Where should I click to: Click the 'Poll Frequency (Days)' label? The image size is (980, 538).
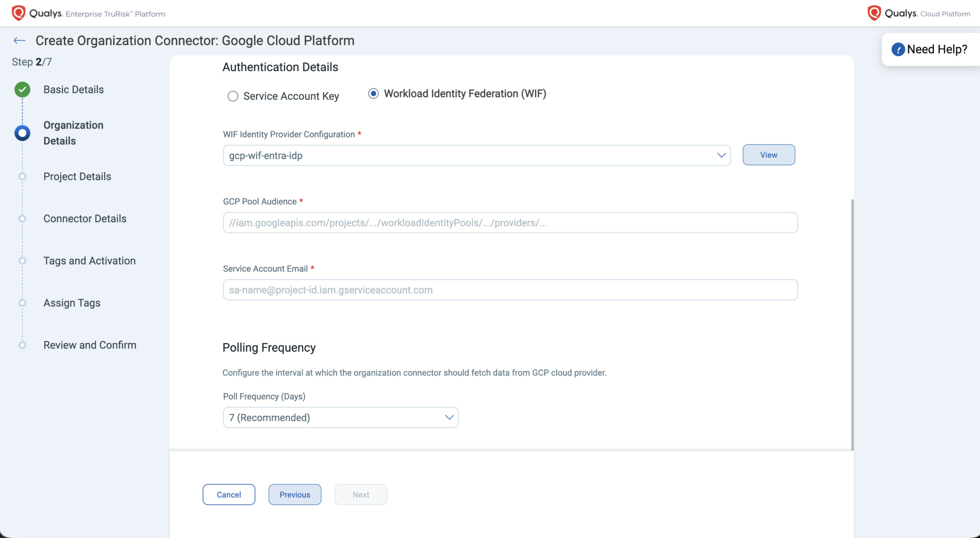point(264,396)
